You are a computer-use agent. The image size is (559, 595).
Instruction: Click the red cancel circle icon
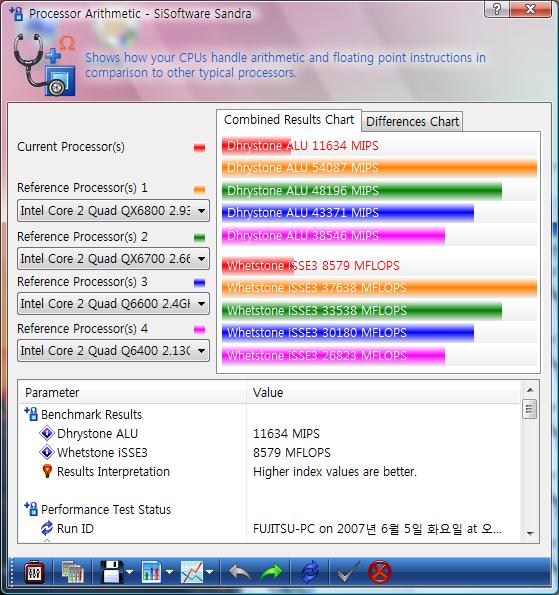pyautogui.click(x=379, y=572)
